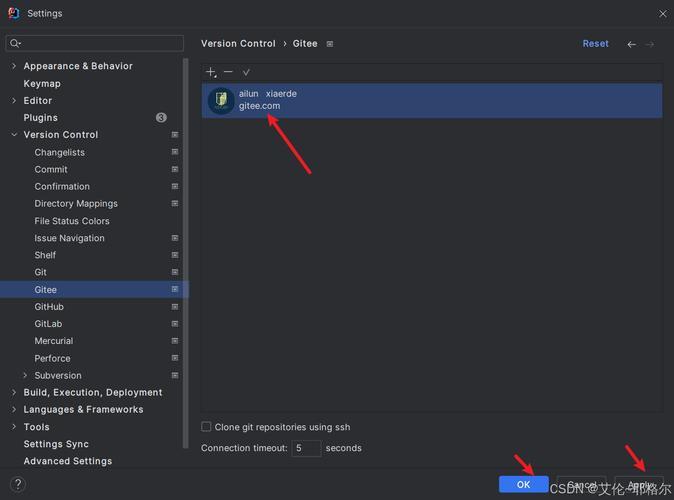674x500 pixels.
Task: Click the set default account checkmark icon
Action: [x=246, y=72]
